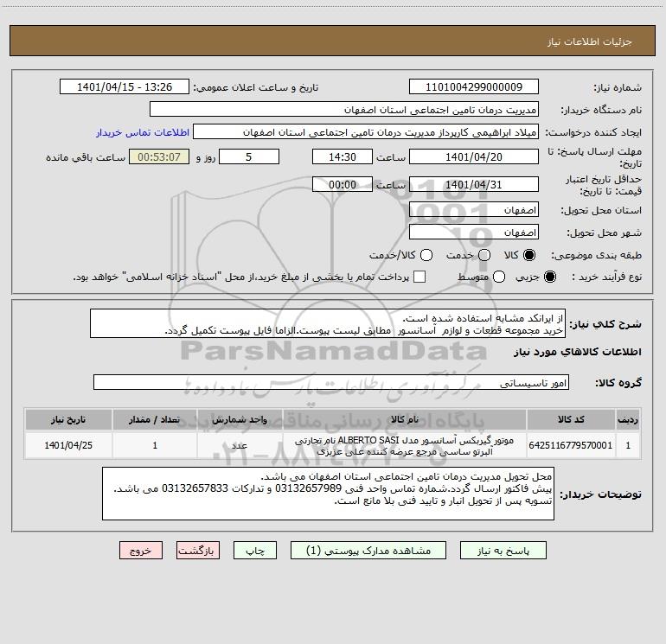Click the کد کالا column header
Screen dimensions: 666x644
[571, 419]
